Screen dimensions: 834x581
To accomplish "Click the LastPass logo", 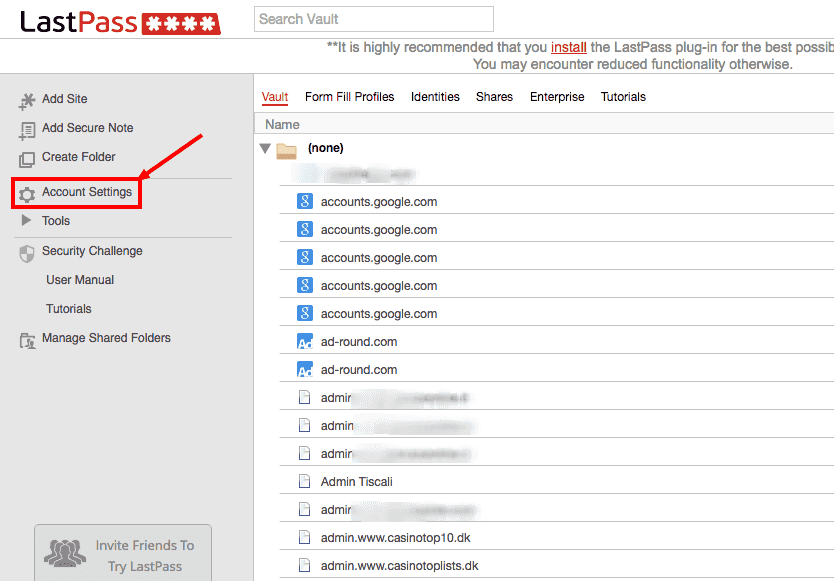I will 120,22.
